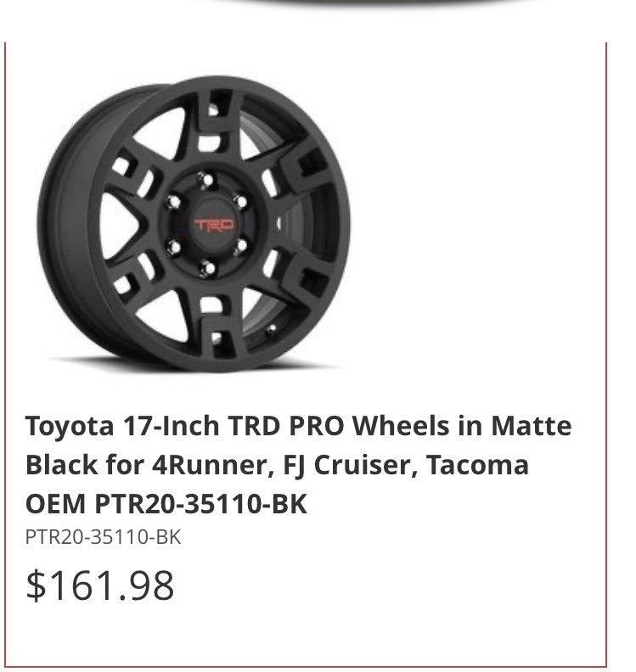Click the word 'Toyota' in the title

pos(70,426)
